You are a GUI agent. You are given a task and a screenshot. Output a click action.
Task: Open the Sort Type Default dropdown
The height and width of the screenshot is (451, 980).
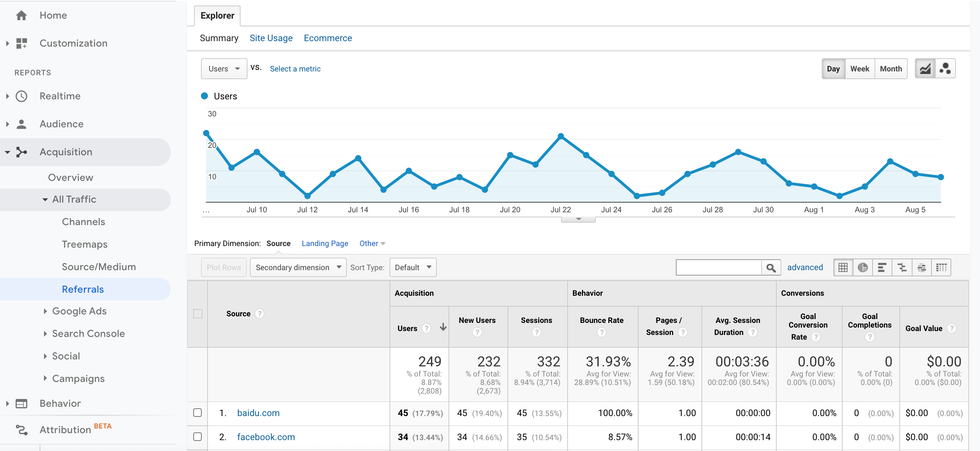[x=412, y=267]
